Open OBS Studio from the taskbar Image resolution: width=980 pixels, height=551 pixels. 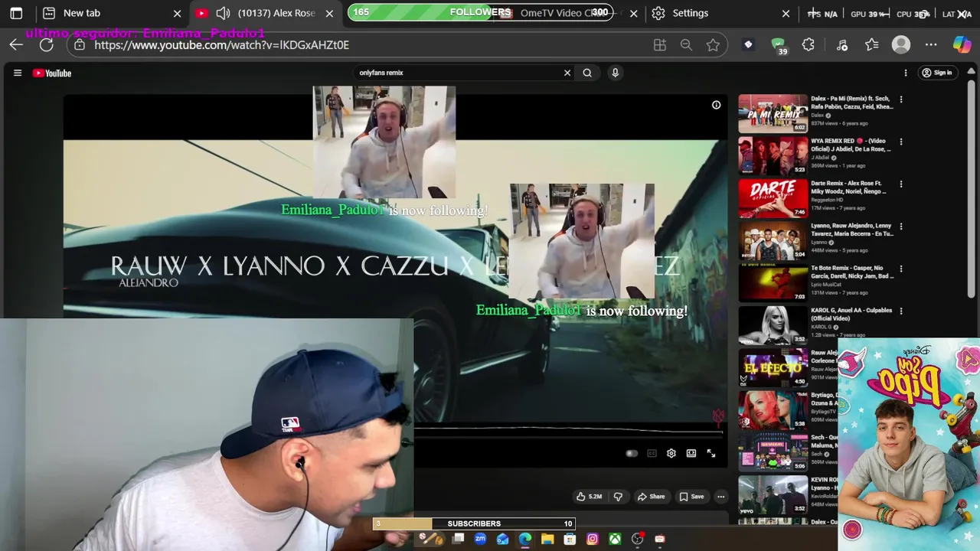[x=637, y=540]
